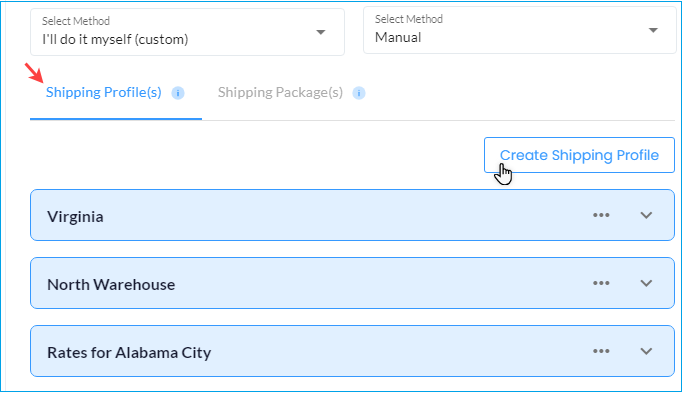The height and width of the screenshot is (393, 683).
Task: Click the arrow on the custom method dropdown
Action: (321, 32)
